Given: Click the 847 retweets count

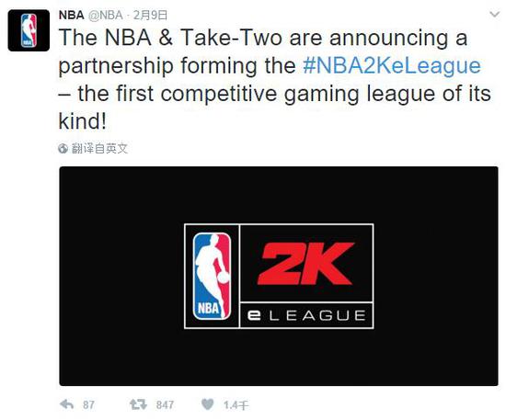Looking at the screenshot, I should point(165,404).
